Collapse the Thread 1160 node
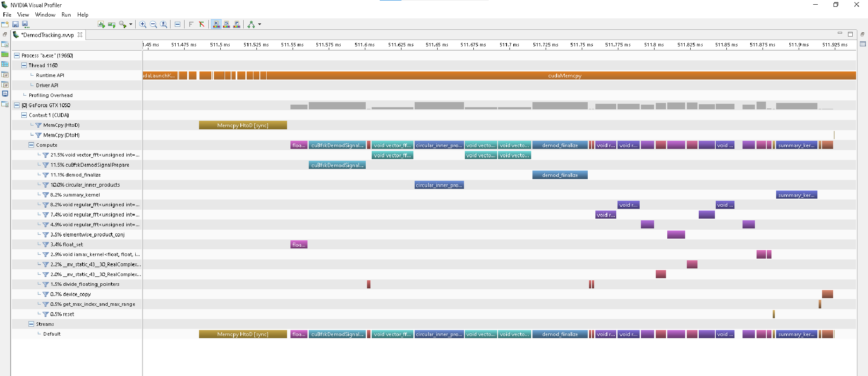868x376 pixels. tap(24, 65)
